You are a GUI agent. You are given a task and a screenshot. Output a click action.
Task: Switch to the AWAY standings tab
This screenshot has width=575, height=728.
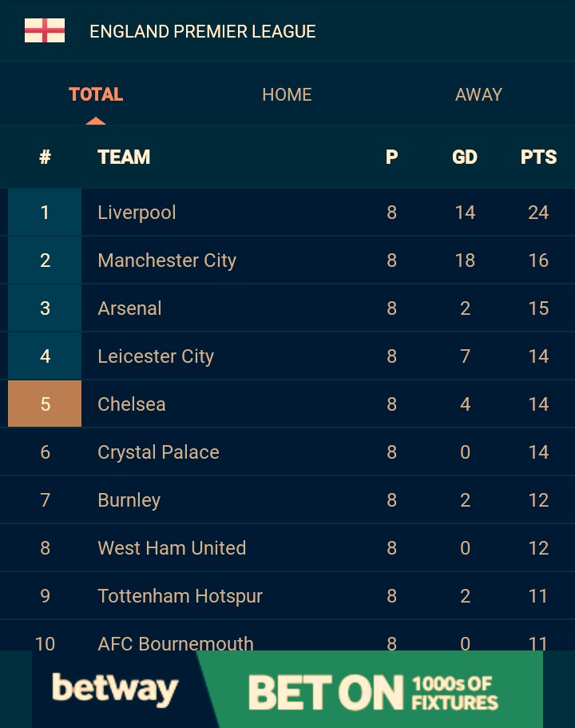coord(478,94)
